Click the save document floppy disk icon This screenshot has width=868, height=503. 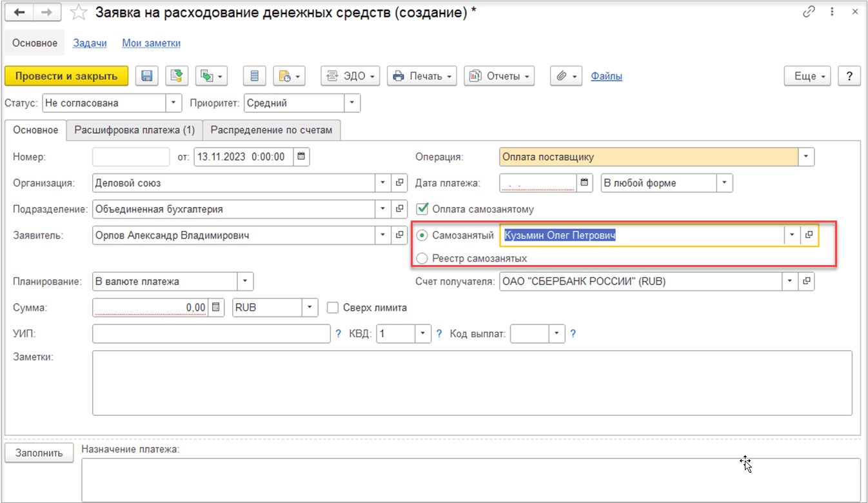tap(147, 76)
